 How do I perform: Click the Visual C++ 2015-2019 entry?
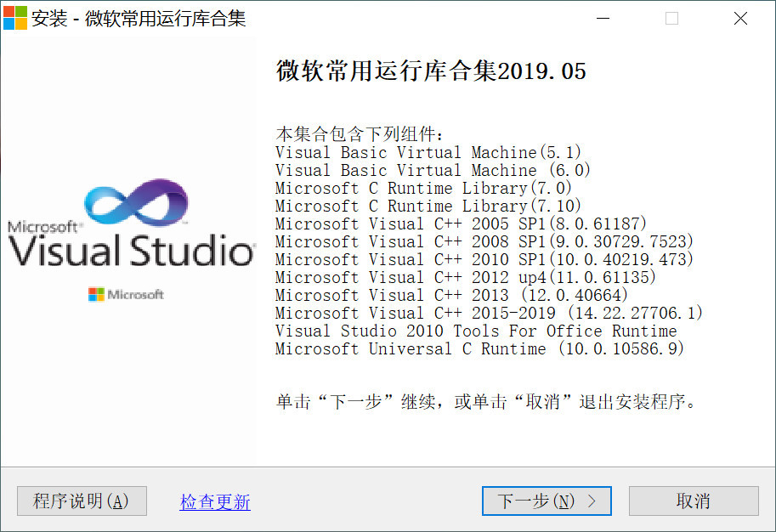point(490,314)
